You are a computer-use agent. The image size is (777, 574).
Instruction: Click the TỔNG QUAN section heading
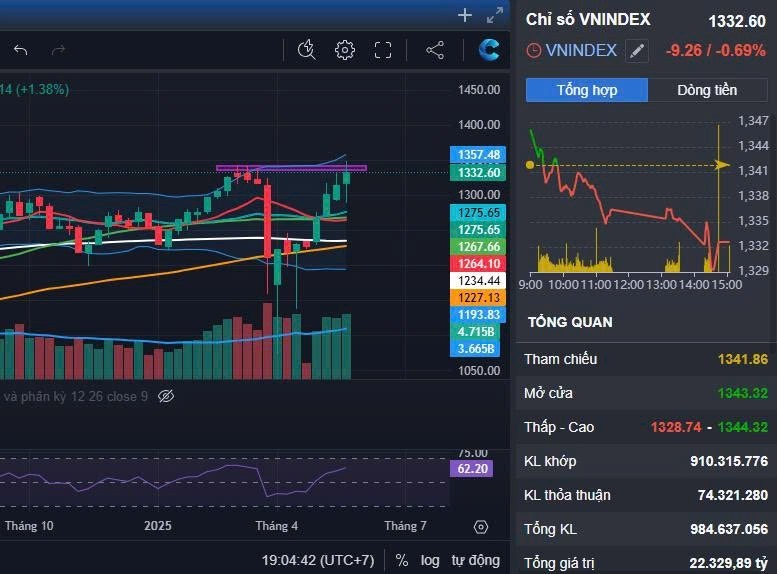pos(570,322)
